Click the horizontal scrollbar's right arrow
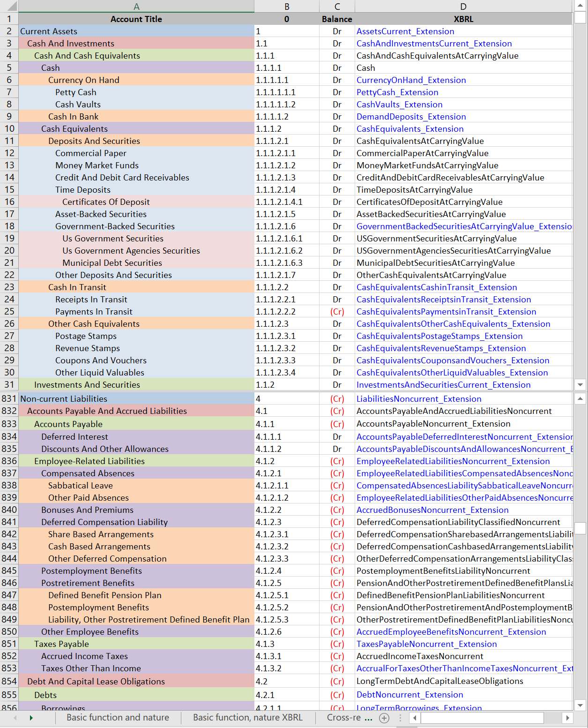Image resolution: width=588 pixels, height=728 pixels. pyautogui.click(x=567, y=718)
